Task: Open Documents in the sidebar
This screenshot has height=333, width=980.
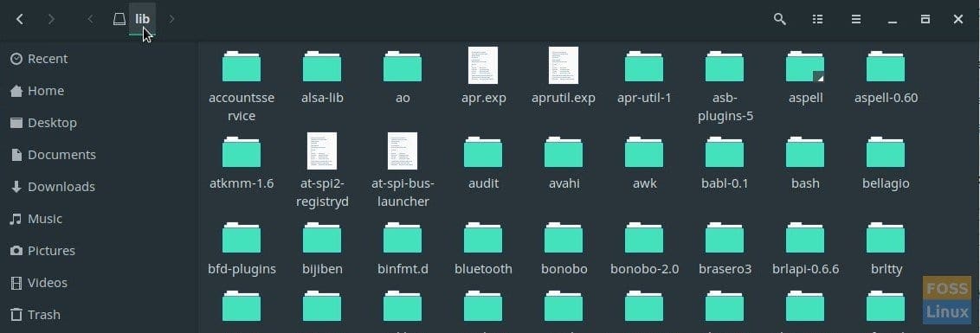Action: pyautogui.click(x=53, y=154)
